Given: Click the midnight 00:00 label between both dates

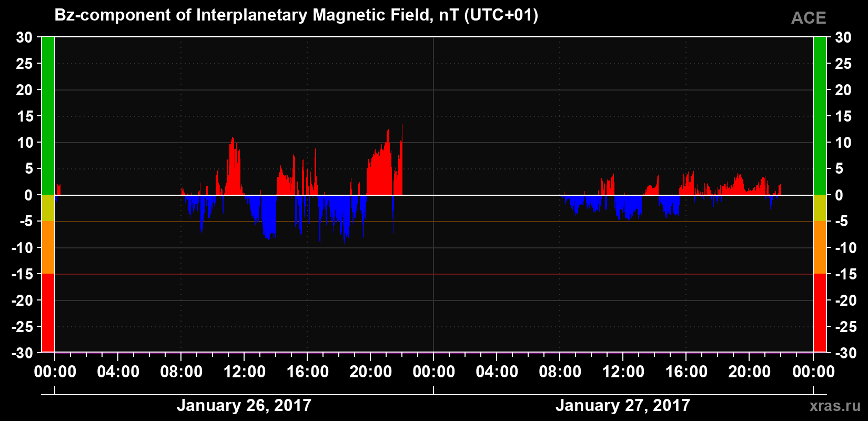Looking at the screenshot, I should (433, 372).
